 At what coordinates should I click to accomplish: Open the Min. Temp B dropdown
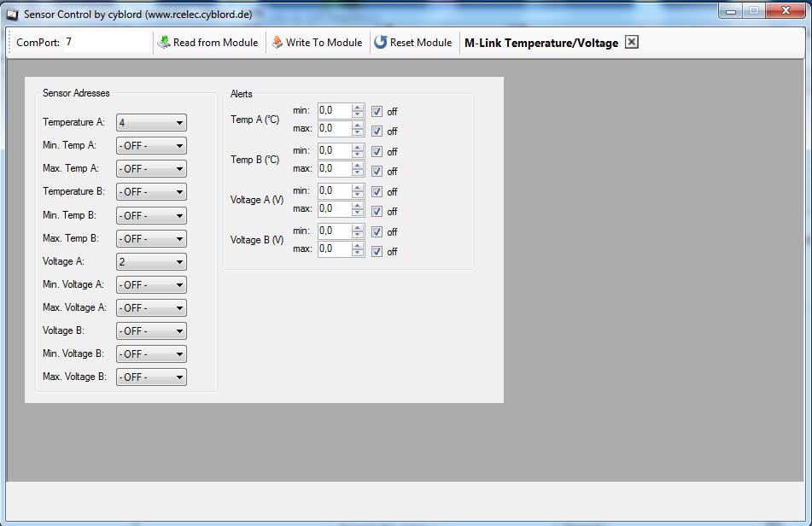(151, 215)
